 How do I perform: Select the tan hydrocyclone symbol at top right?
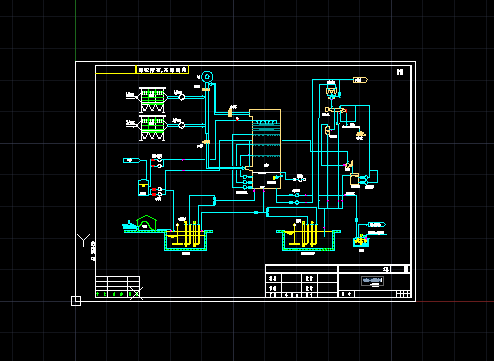[x=331, y=90]
